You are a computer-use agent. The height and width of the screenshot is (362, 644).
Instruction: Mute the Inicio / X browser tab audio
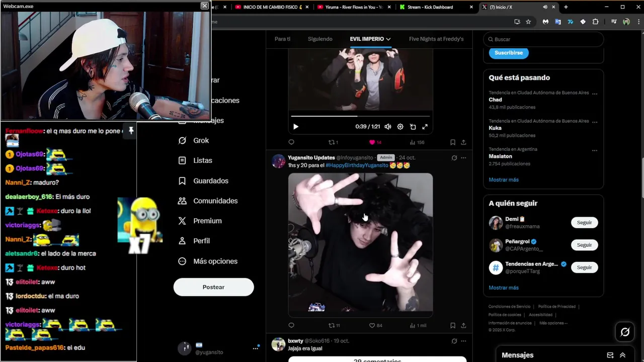(545, 7)
